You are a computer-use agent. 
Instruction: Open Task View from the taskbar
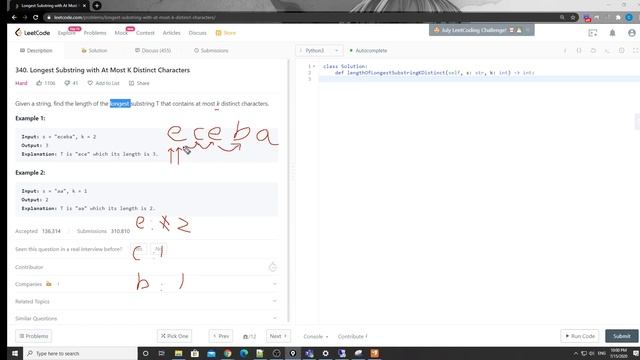[x=162, y=353]
